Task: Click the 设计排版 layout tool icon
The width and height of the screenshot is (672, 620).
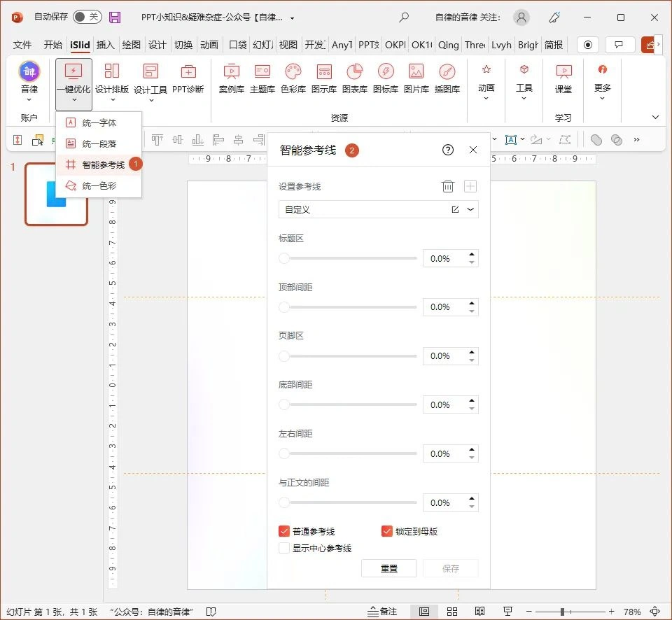Action: pyautogui.click(x=112, y=78)
